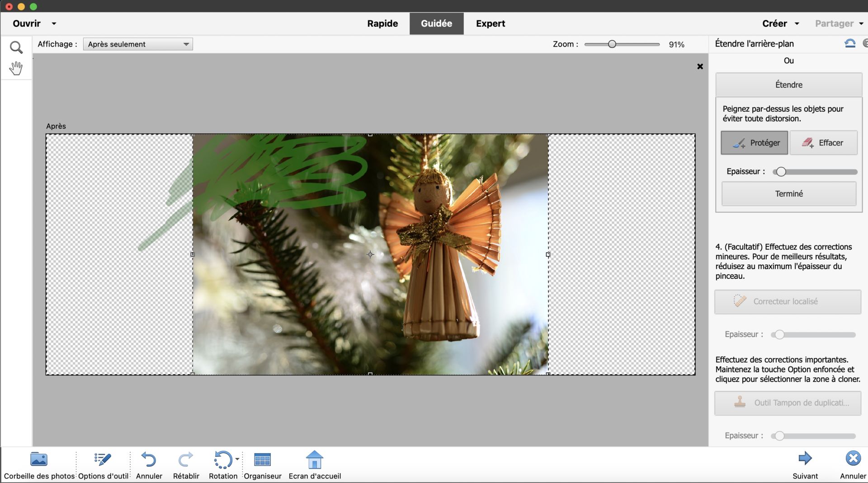Image resolution: width=868 pixels, height=483 pixels.
Task: Click the Créer menu label
Action: [x=774, y=23]
